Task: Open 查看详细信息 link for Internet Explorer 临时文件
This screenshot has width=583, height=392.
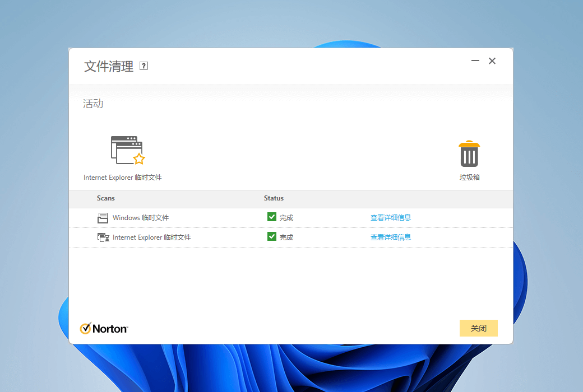Action: [x=390, y=237]
